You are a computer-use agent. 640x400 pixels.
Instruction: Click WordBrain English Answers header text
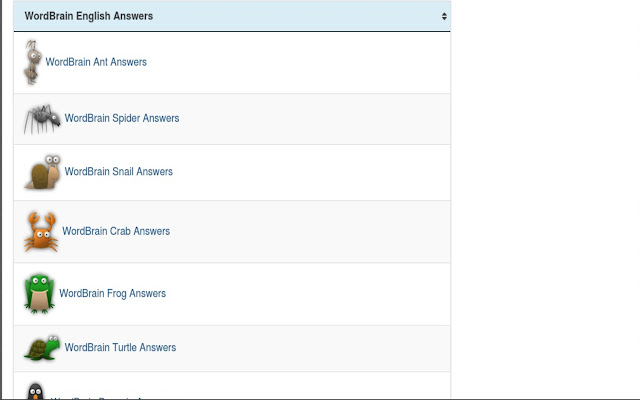point(89,16)
